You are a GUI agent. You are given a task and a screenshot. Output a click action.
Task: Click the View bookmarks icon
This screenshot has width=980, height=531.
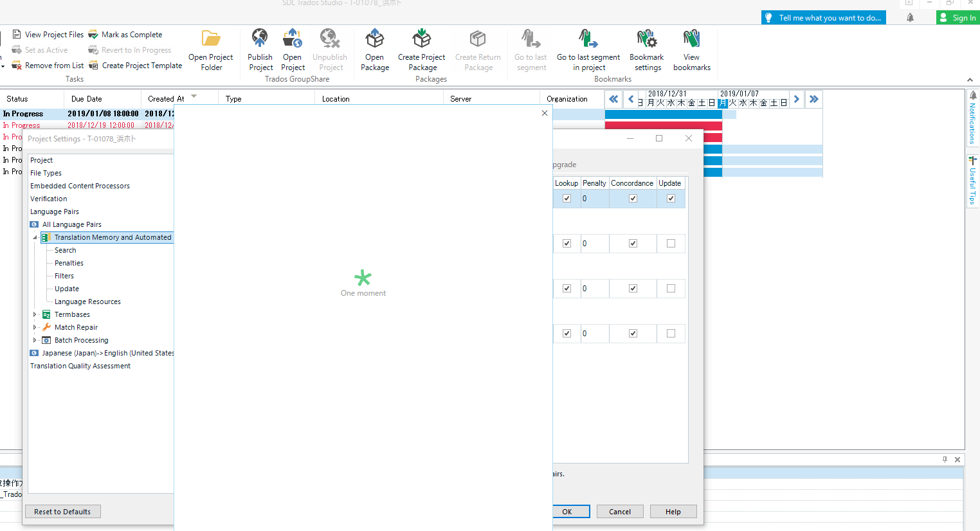tap(692, 39)
